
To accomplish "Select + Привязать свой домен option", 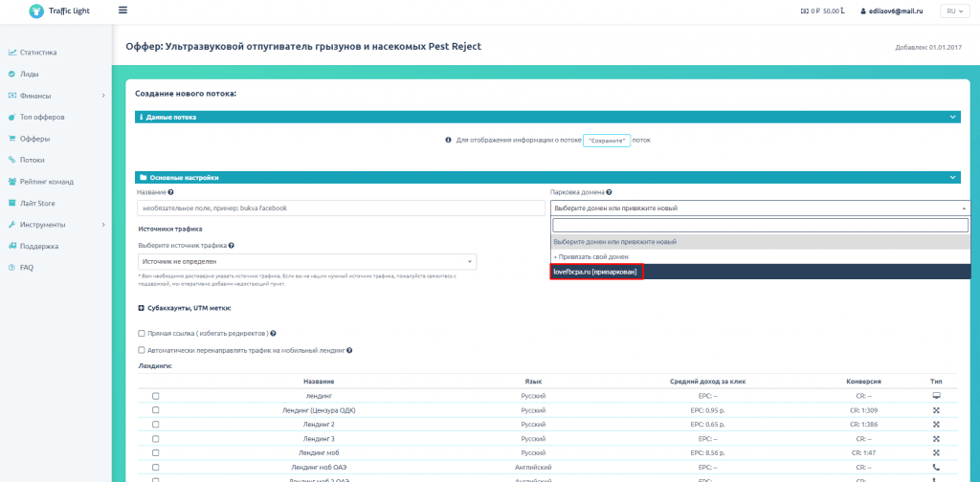I will point(760,256).
